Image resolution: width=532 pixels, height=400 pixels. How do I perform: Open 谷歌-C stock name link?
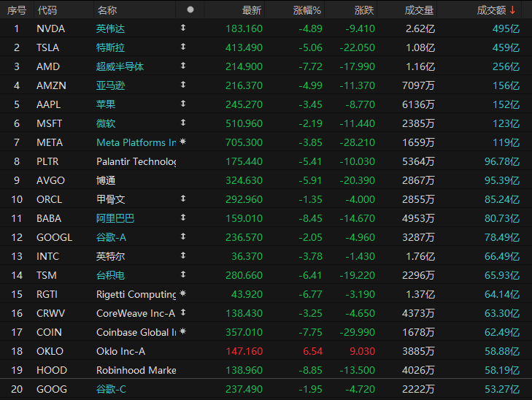coord(111,389)
